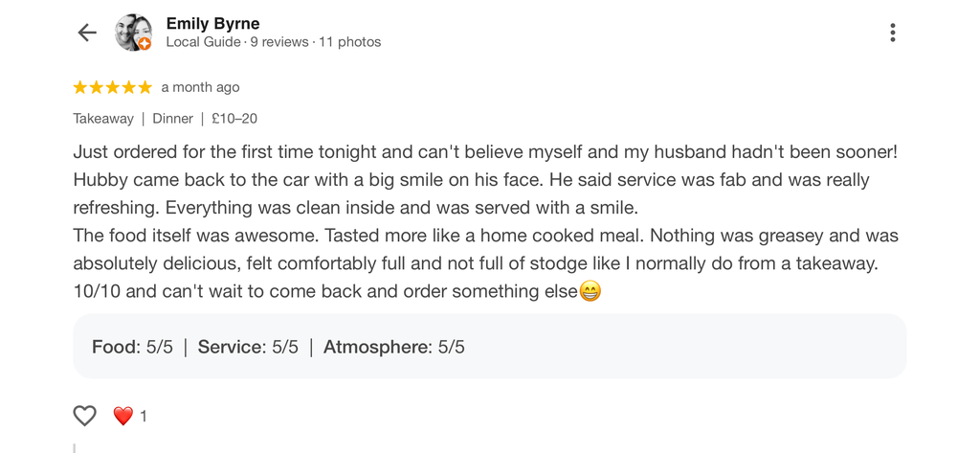
Task: Click the orange Local Guide badge
Action: 145,44
